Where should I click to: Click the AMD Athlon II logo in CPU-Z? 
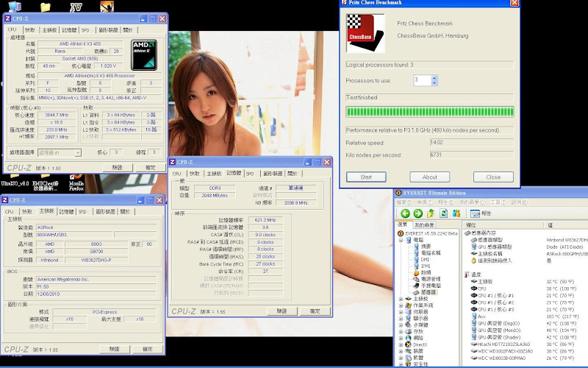pos(144,55)
